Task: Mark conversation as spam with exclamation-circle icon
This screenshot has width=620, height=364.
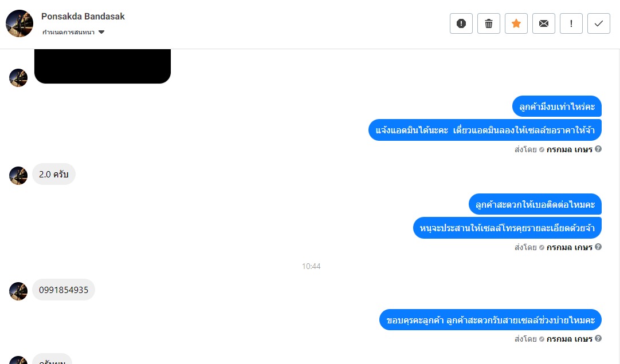Action: 461,23
